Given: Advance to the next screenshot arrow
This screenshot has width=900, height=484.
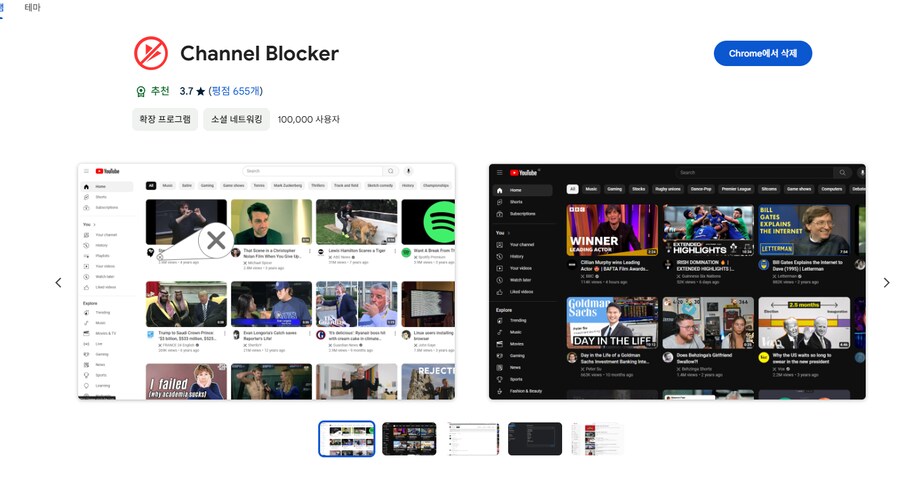Looking at the screenshot, I should (x=886, y=282).
